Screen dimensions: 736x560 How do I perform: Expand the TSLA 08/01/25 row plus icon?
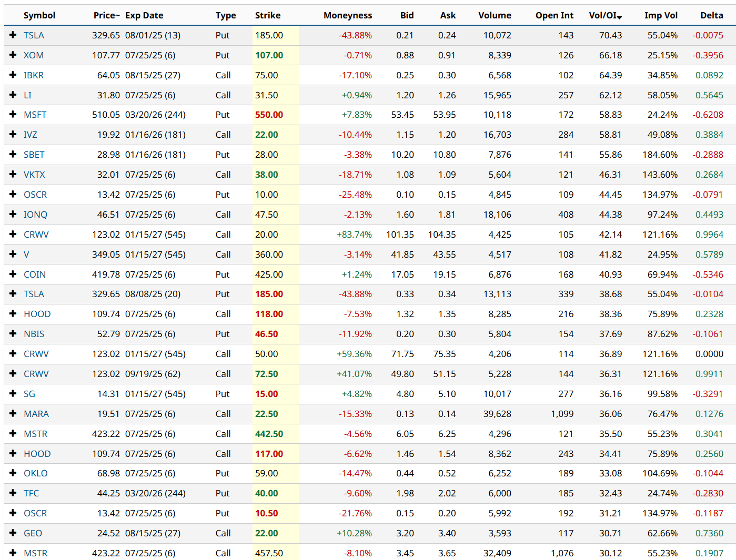coord(13,35)
